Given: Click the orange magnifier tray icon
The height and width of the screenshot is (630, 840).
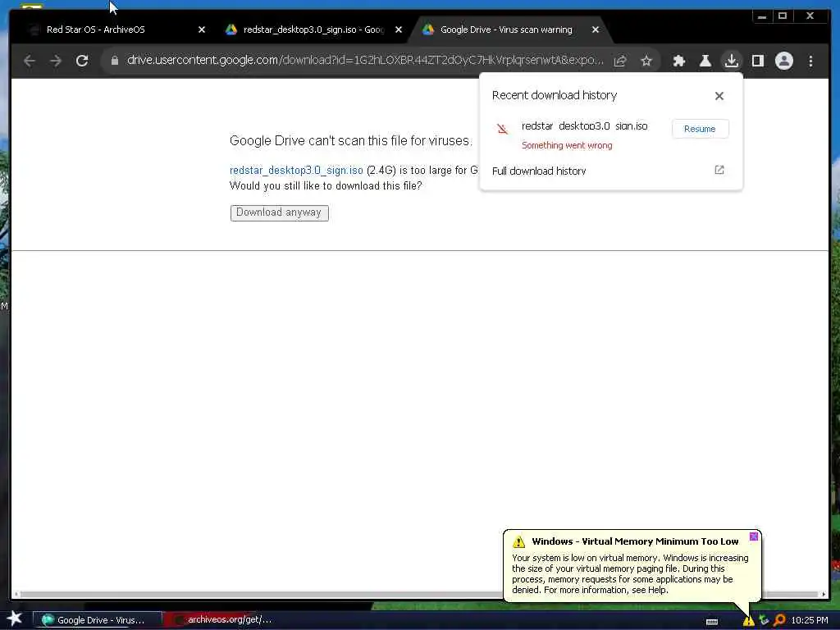Looking at the screenshot, I should pyautogui.click(x=779, y=620).
